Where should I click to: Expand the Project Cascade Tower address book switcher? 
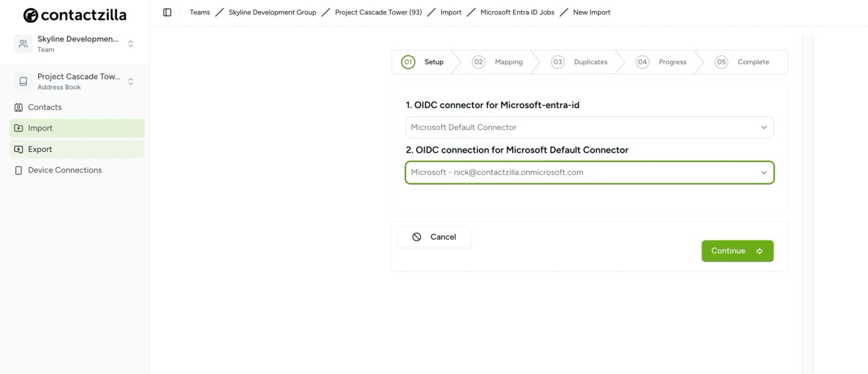coord(131,81)
